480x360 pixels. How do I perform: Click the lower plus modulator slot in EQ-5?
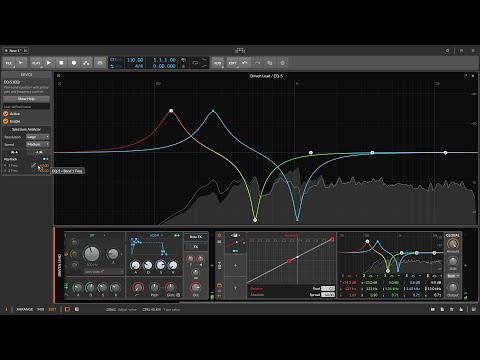pyautogui.click(x=235, y=288)
